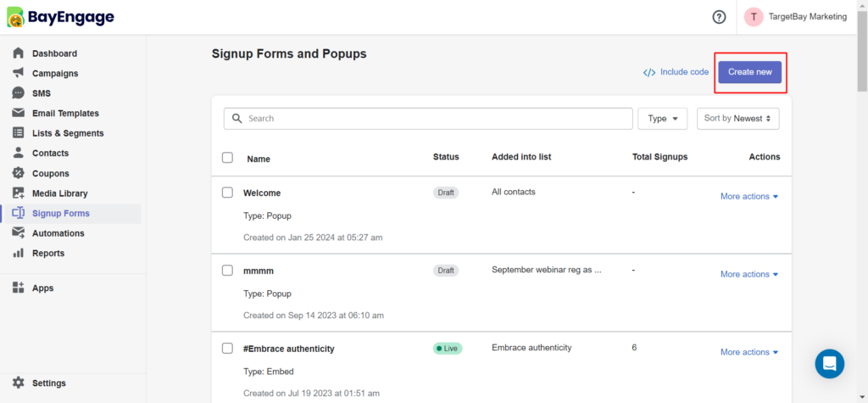Image resolution: width=868 pixels, height=403 pixels.
Task: Click 'Embrace authenticity' list cell
Action: (x=531, y=348)
